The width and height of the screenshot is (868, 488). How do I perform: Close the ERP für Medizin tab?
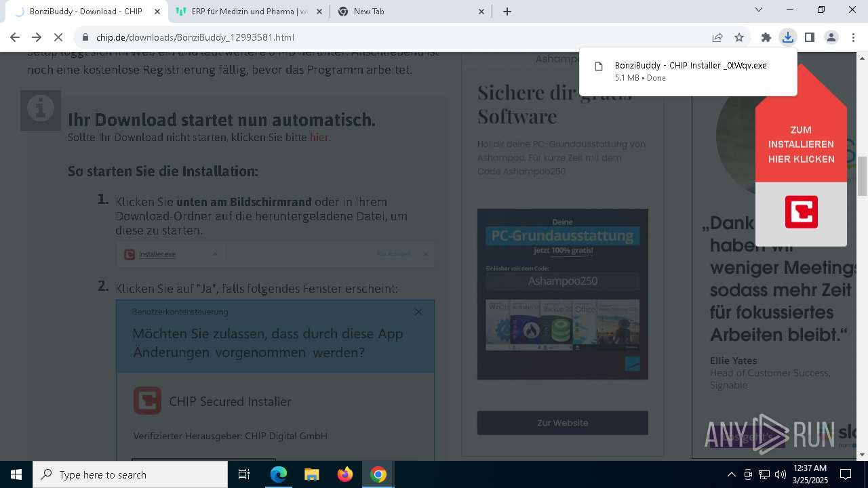coord(319,12)
